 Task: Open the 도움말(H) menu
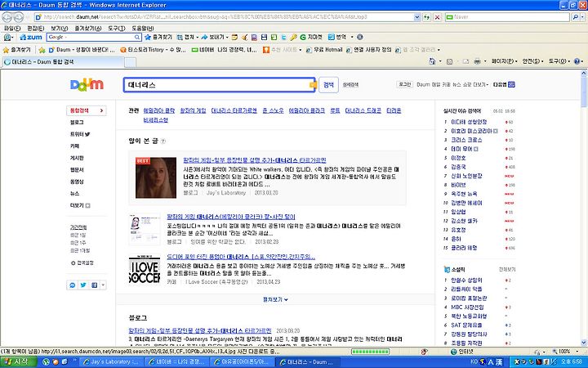point(143,28)
